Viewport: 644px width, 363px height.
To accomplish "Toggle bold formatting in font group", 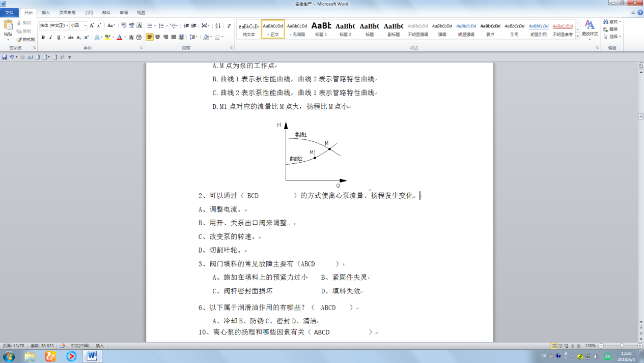I will 43,37.
